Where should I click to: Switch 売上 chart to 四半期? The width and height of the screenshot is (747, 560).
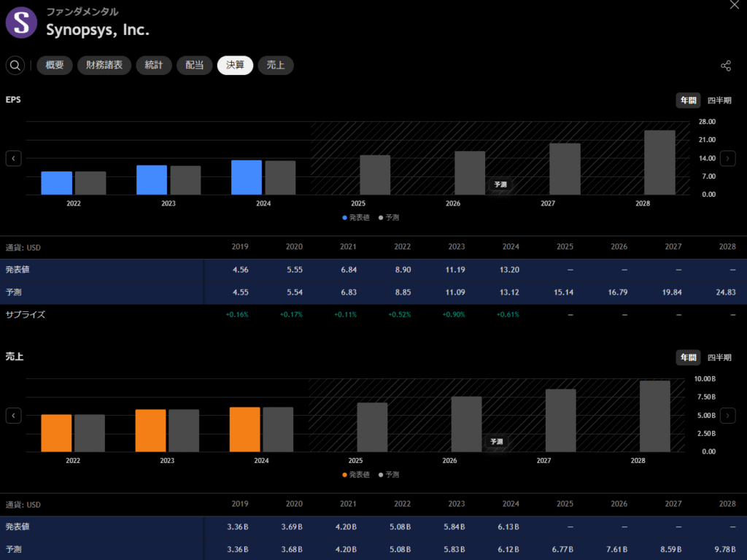point(719,357)
